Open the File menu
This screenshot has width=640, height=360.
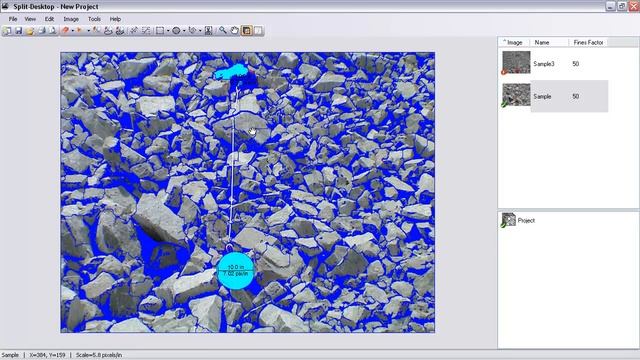point(13,19)
